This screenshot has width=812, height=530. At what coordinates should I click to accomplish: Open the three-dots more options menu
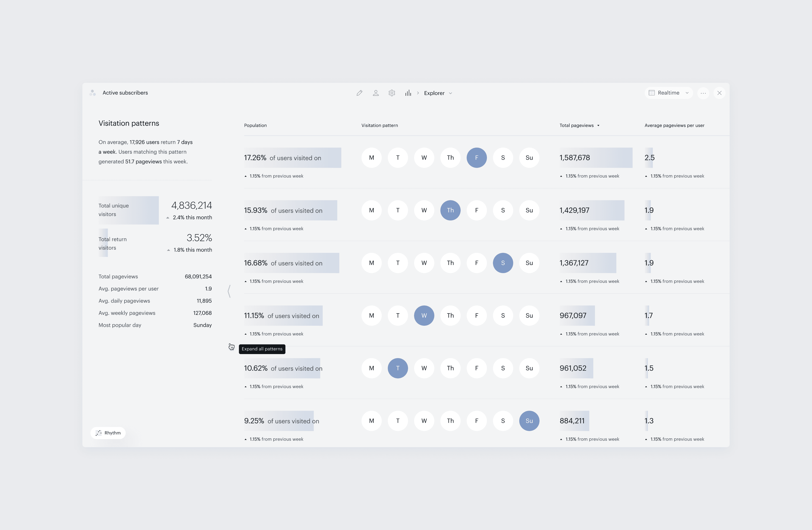point(703,93)
